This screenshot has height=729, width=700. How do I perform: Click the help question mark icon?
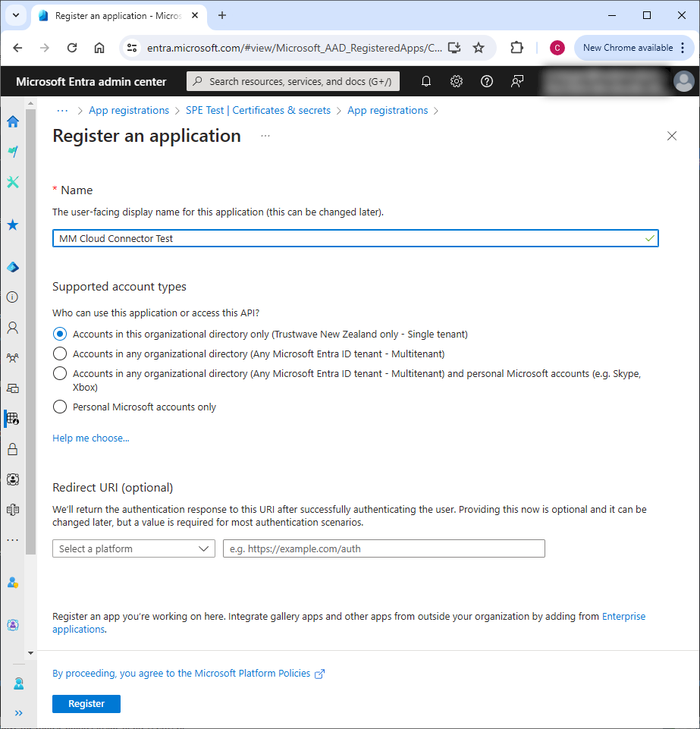(487, 81)
